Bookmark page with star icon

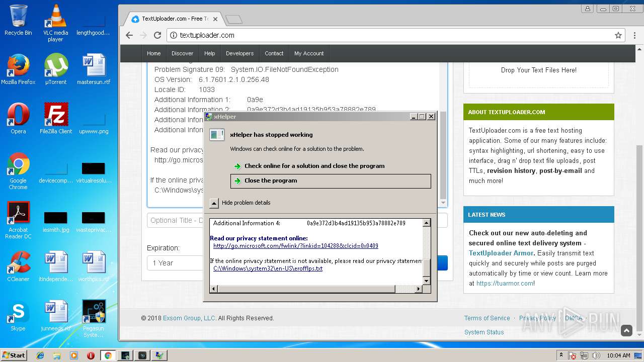(x=618, y=35)
